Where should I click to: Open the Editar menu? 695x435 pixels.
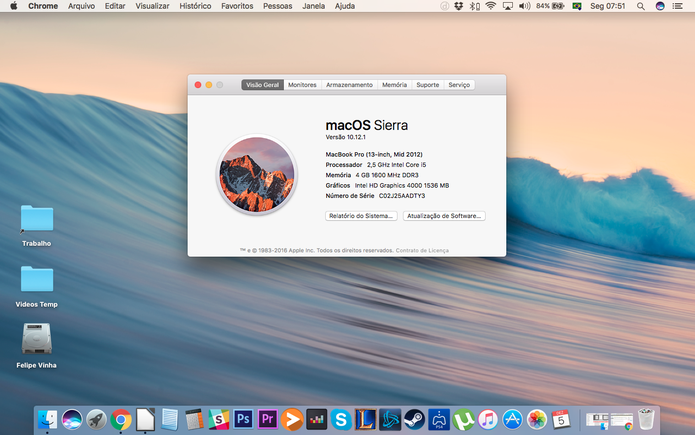(115, 6)
